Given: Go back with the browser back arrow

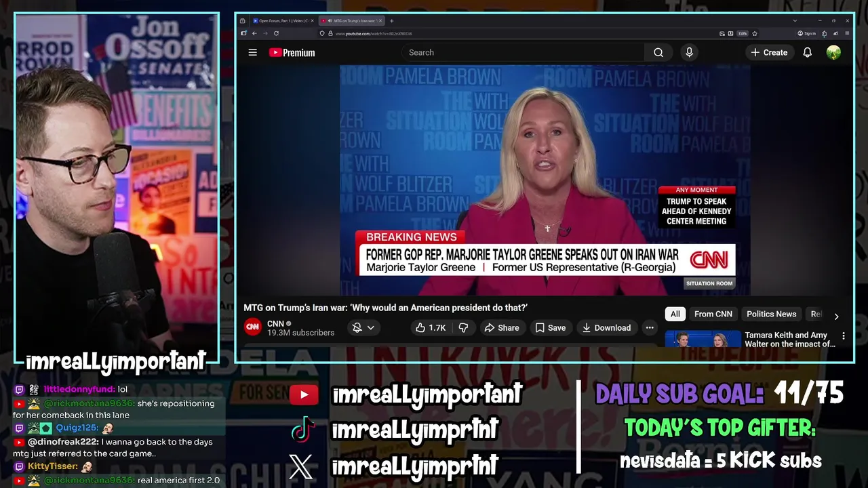Looking at the screenshot, I should tap(254, 33).
